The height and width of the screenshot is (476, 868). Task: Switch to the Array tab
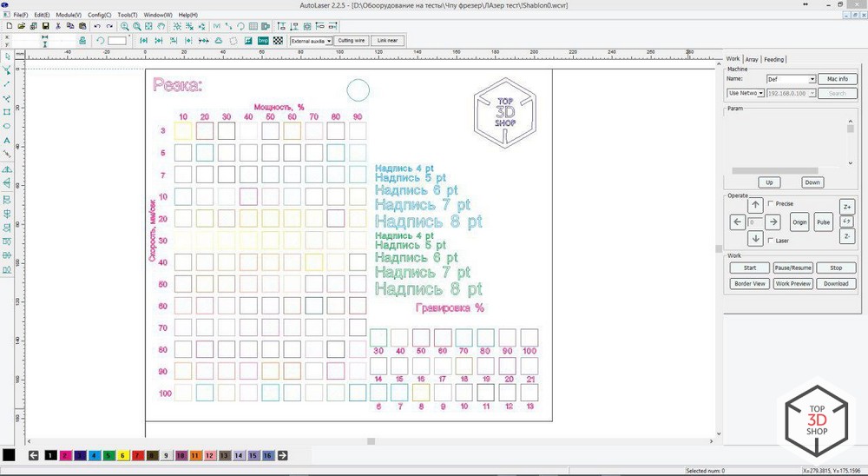752,59
